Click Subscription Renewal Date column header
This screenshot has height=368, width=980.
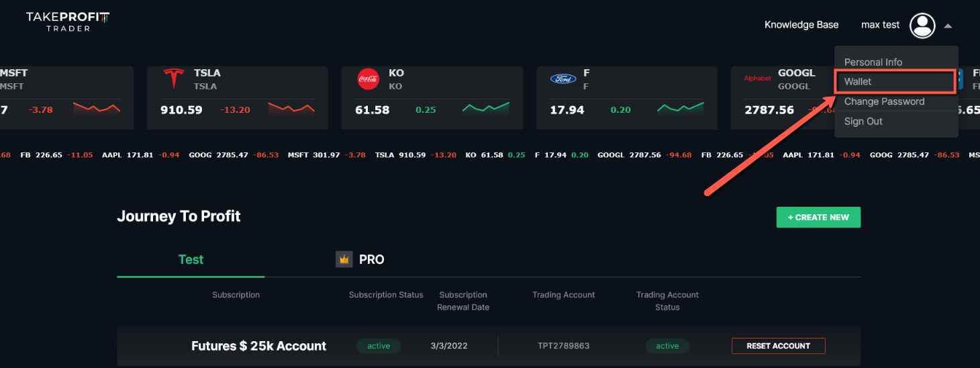coord(463,301)
